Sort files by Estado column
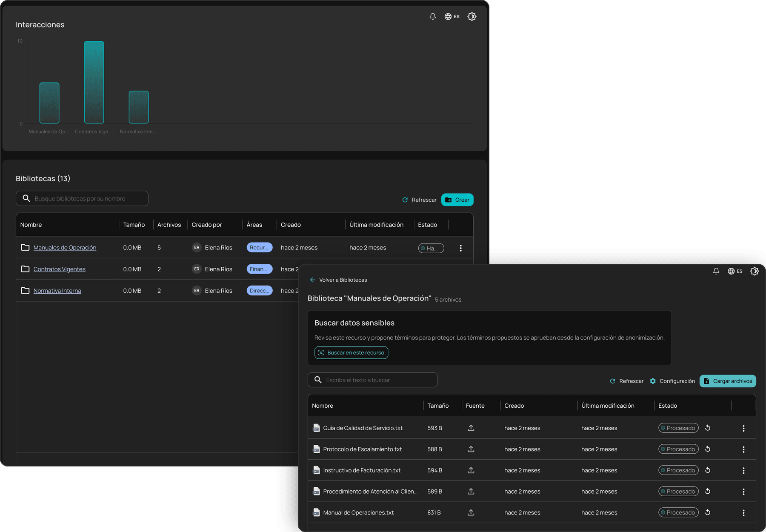The image size is (766, 532). coord(667,406)
